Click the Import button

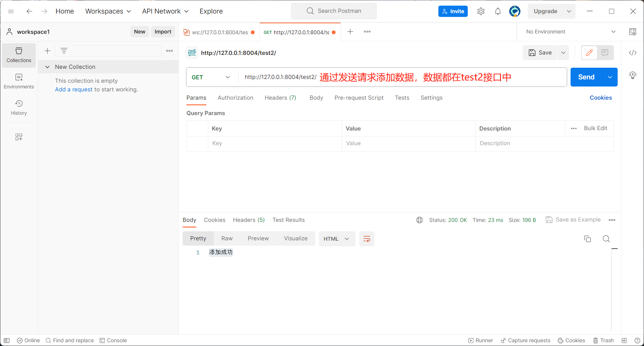163,32
